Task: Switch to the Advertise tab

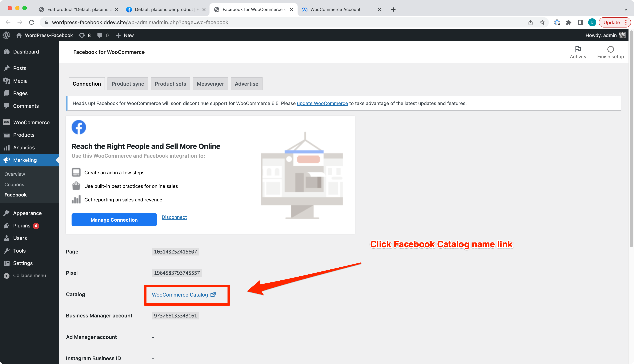Action: pyautogui.click(x=246, y=84)
